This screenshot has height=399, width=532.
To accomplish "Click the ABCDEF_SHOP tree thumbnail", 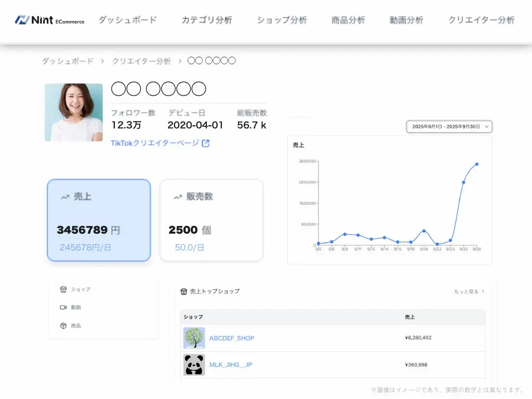I will coord(194,338).
